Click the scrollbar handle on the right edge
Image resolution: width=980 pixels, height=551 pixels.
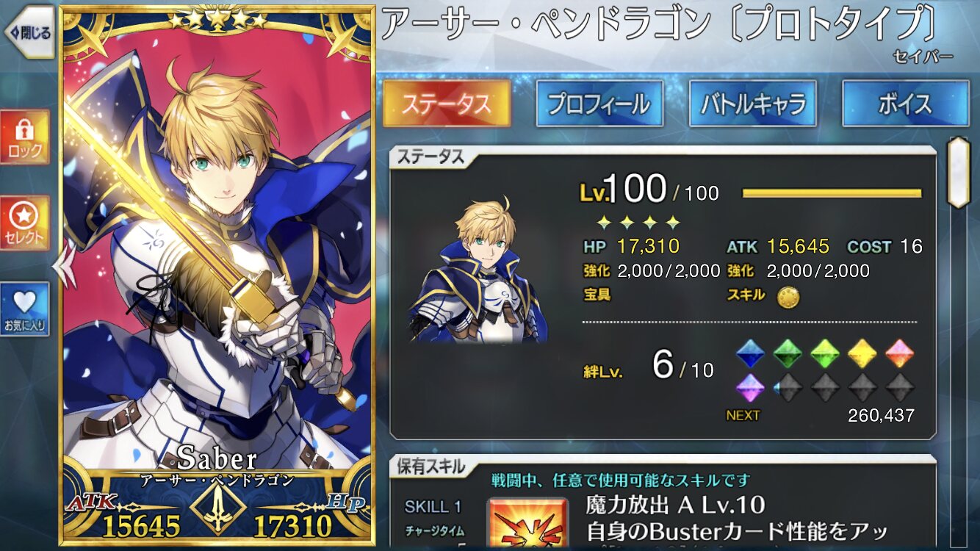pos(956,171)
